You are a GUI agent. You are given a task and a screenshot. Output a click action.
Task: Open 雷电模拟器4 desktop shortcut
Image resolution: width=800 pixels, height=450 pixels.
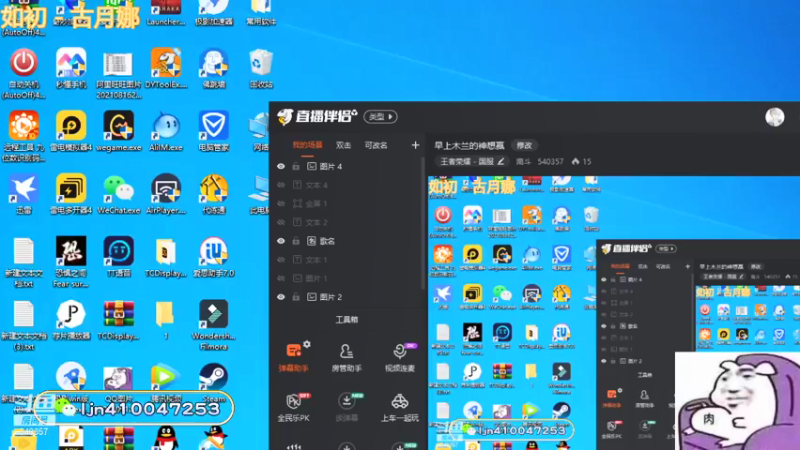coord(71,131)
